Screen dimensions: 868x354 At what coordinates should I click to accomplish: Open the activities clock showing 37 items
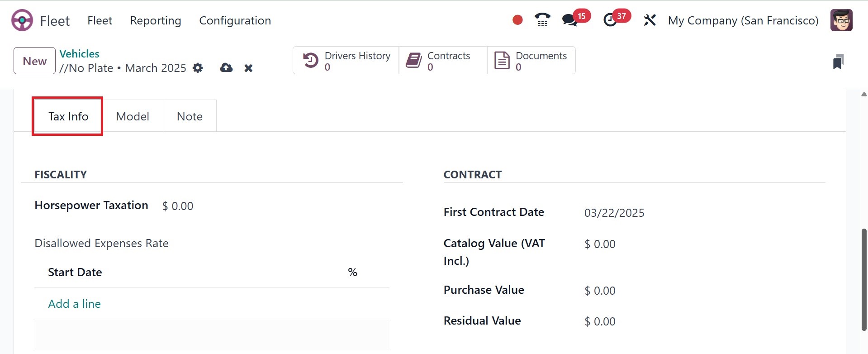coord(611,20)
